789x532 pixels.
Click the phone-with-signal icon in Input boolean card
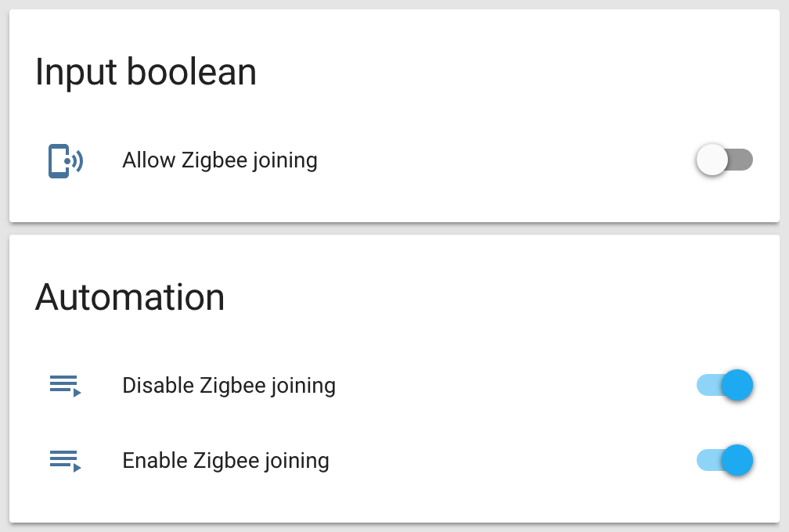pyautogui.click(x=65, y=160)
